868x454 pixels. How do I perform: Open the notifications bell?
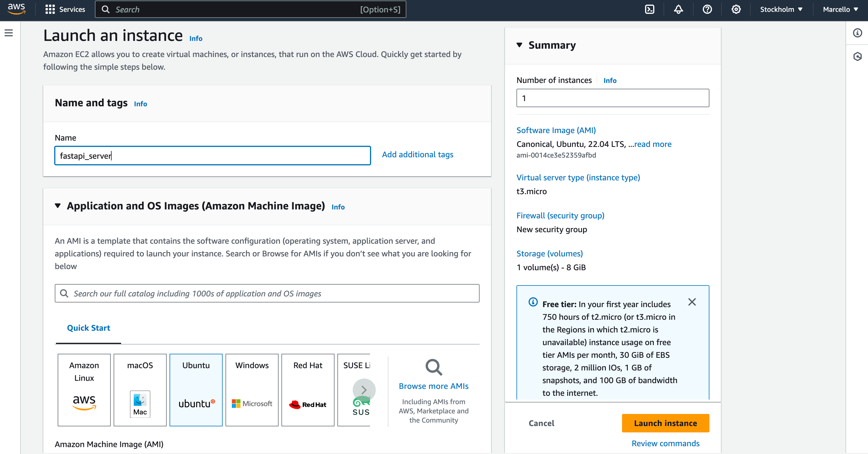pyautogui.click(x=678, y=10)
